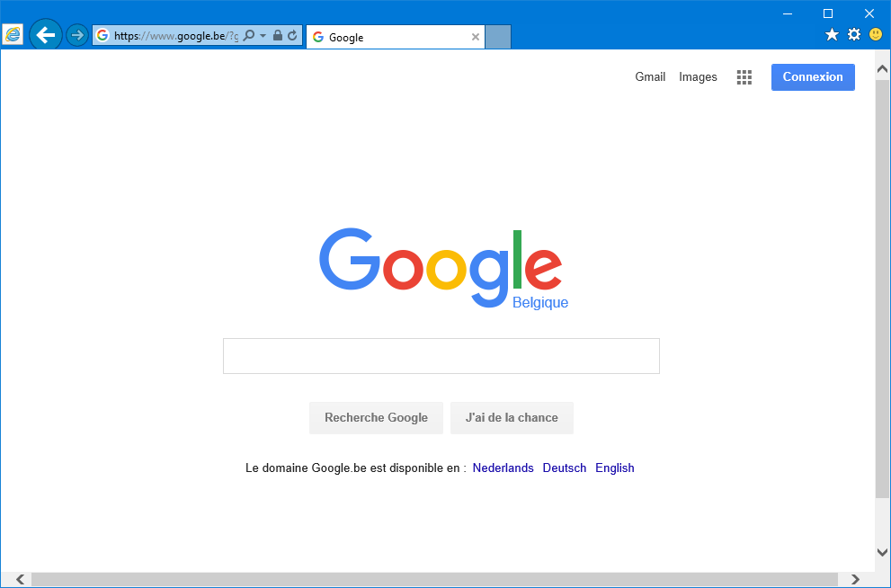
Task: Click the horizontal scrollbar thumb
Action: coord(434,580)
